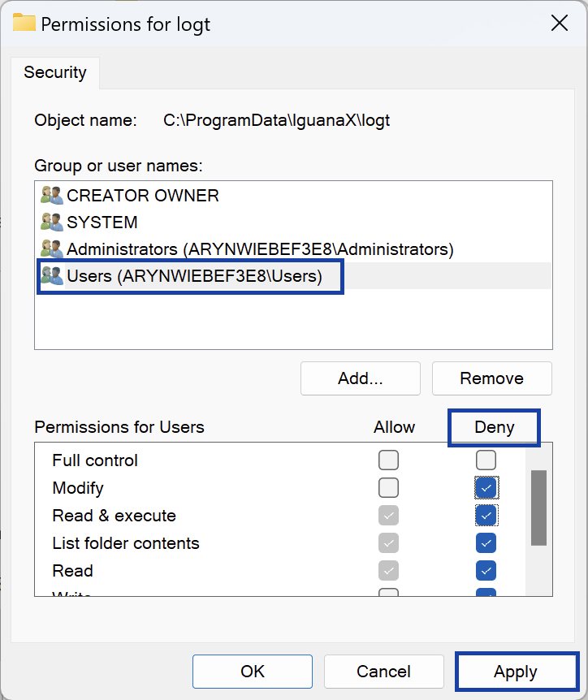This screenshot has width=588, height=700.
Task: Select CREATOR OWNER in the names list
Action: (x=142, y=196)
